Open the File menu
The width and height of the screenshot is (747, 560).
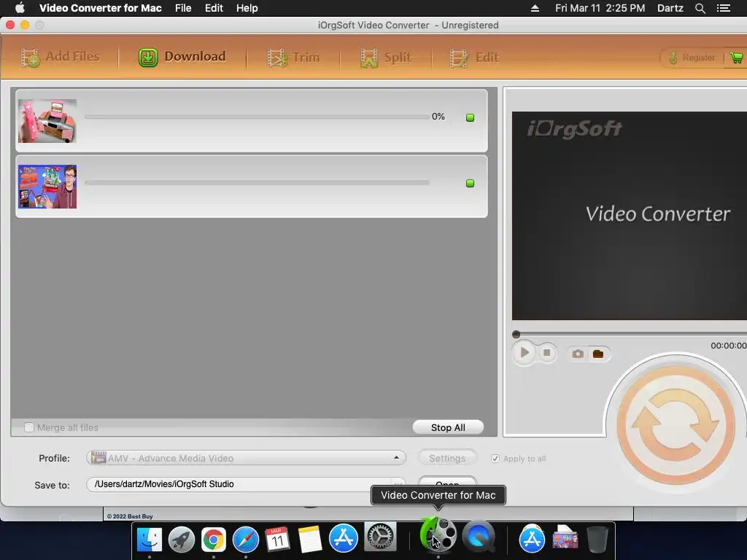point(183,8)
